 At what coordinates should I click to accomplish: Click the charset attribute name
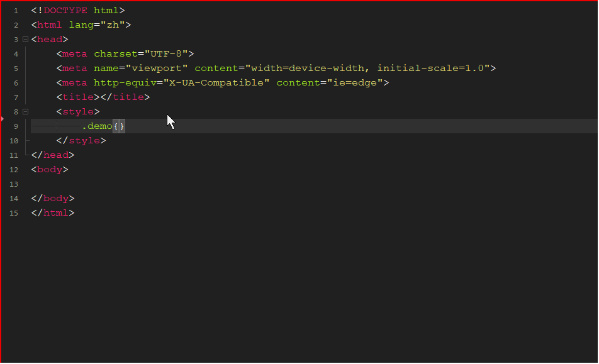click(116, 54)
